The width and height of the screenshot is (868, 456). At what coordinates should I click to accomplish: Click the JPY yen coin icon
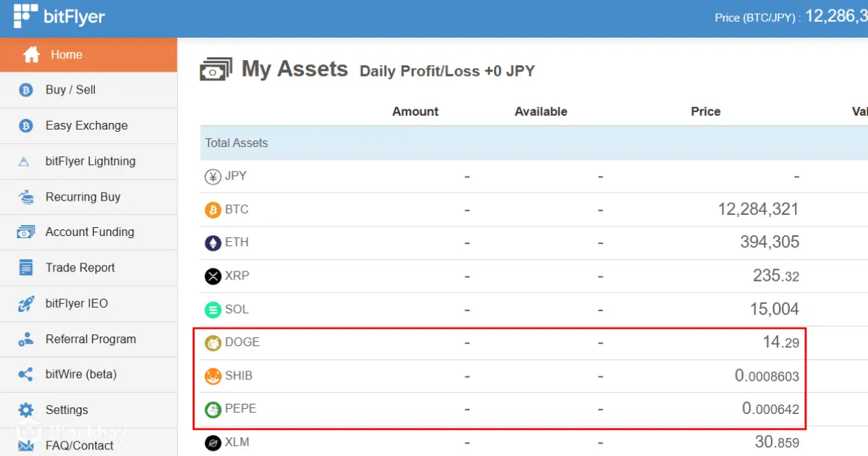coord(213,177)
